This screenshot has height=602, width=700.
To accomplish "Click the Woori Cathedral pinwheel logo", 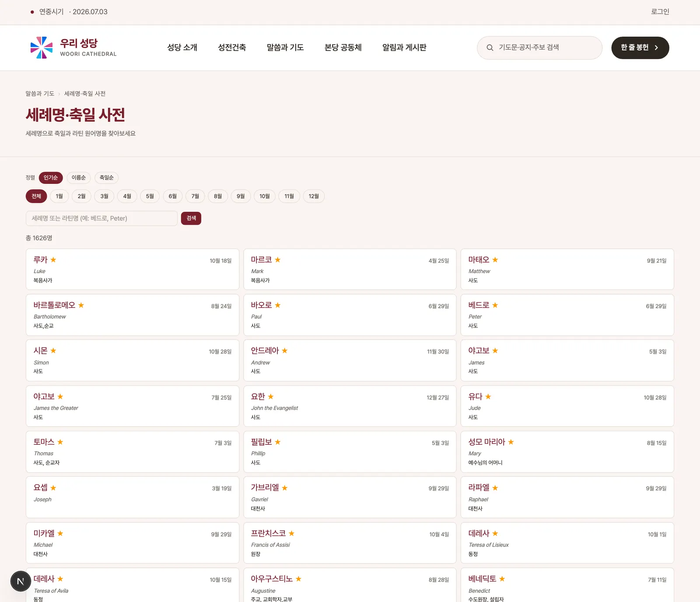I will 42,48.
